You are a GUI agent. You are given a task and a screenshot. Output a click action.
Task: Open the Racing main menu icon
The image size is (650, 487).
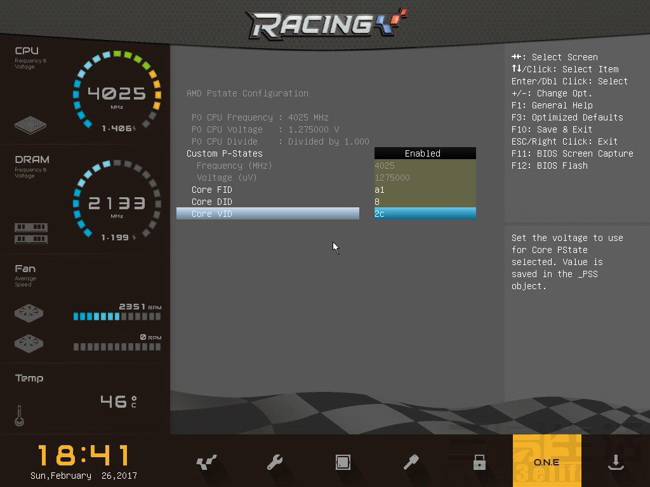click(x=206, y=462)
